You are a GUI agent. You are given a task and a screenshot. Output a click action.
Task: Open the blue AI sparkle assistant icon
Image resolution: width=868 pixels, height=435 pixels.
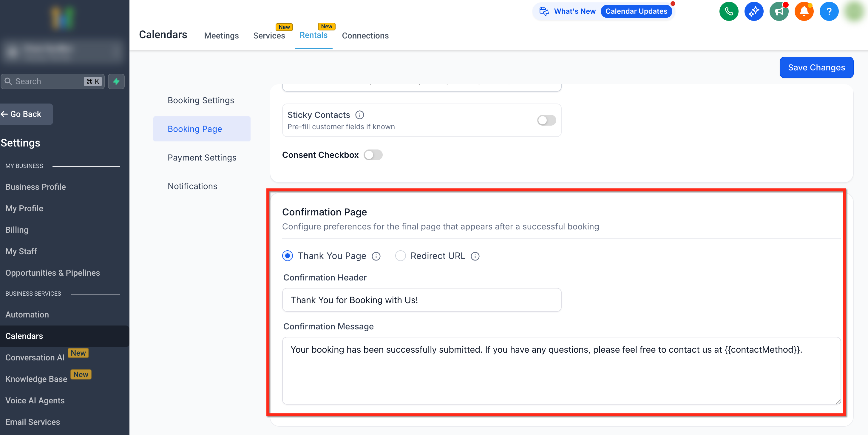coord(753,11)
